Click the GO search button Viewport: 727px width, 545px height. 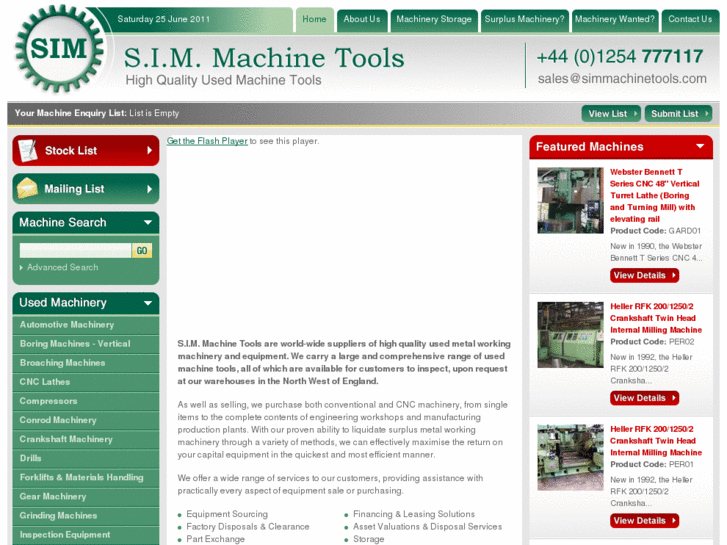tap(142, 250)
